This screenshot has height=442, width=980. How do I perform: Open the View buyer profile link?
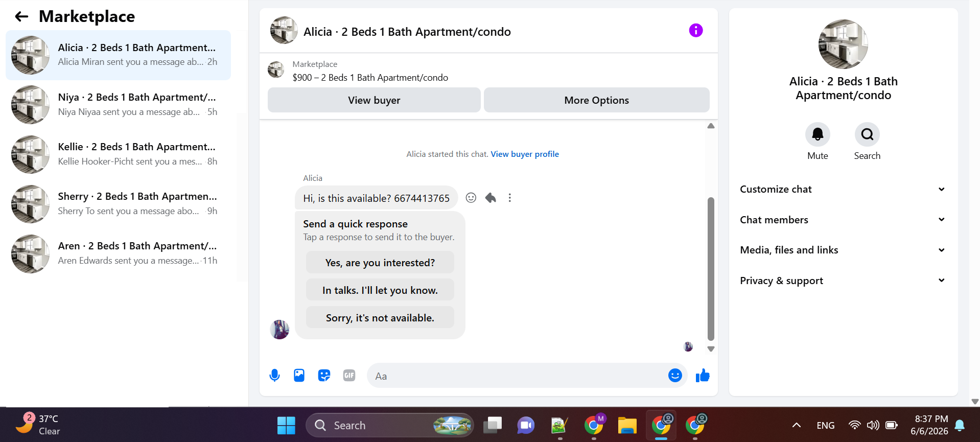coord(525,154)
